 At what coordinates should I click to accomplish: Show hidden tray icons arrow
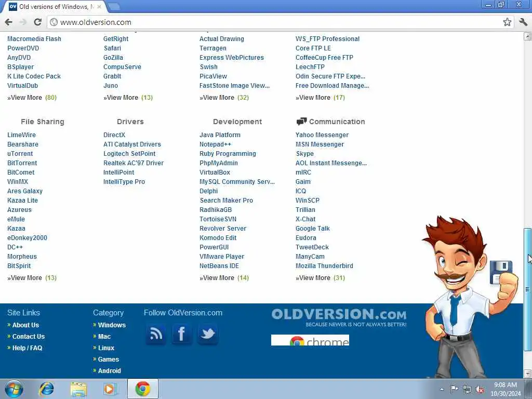(442, 390)
